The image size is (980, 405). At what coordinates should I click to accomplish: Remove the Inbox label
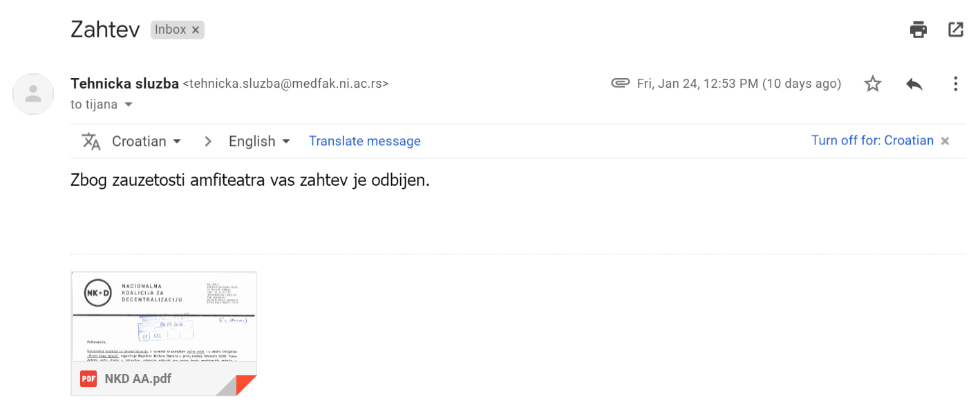(x=196, y=29)
